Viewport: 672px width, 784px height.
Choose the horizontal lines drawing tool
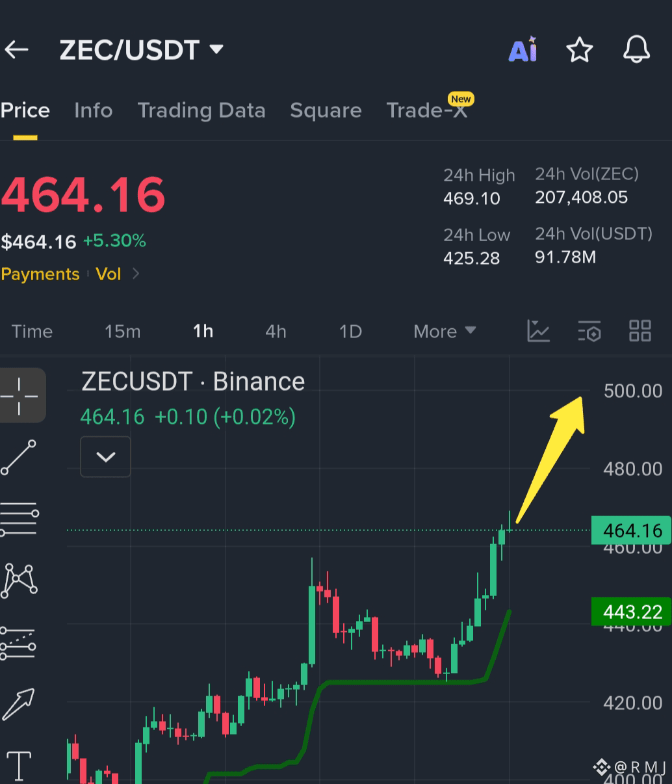click(19, 519)
